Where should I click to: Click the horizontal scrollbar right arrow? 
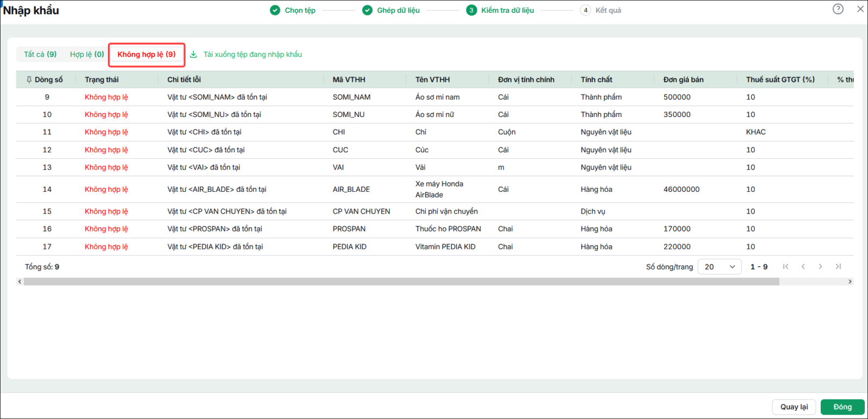pyautogui.click(x=850, y=282)
